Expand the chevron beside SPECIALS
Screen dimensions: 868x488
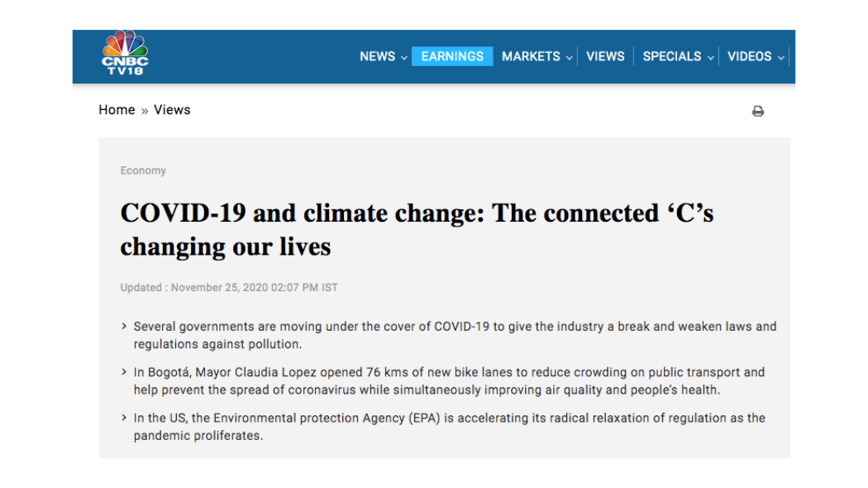click(711, 58)
